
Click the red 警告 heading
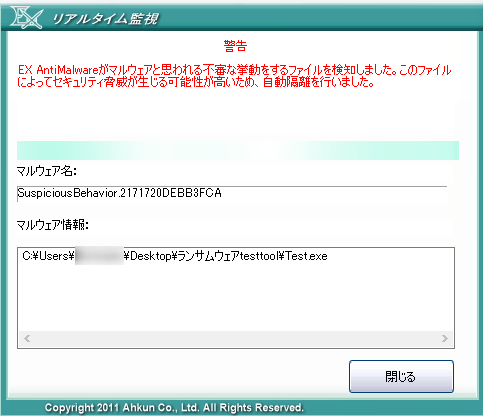click(x=235, y=46)
